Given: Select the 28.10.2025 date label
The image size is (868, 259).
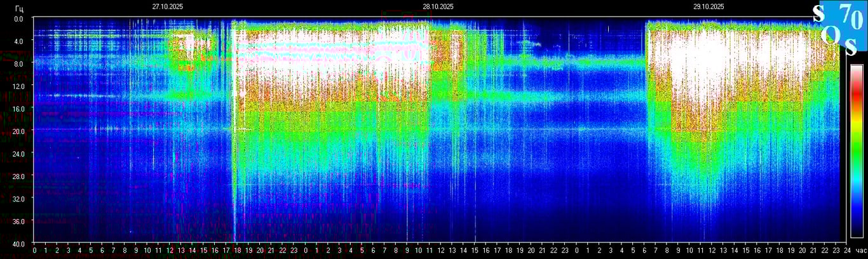Looking at the screenshot, I should pyautogui.click(x=438, y=6).
